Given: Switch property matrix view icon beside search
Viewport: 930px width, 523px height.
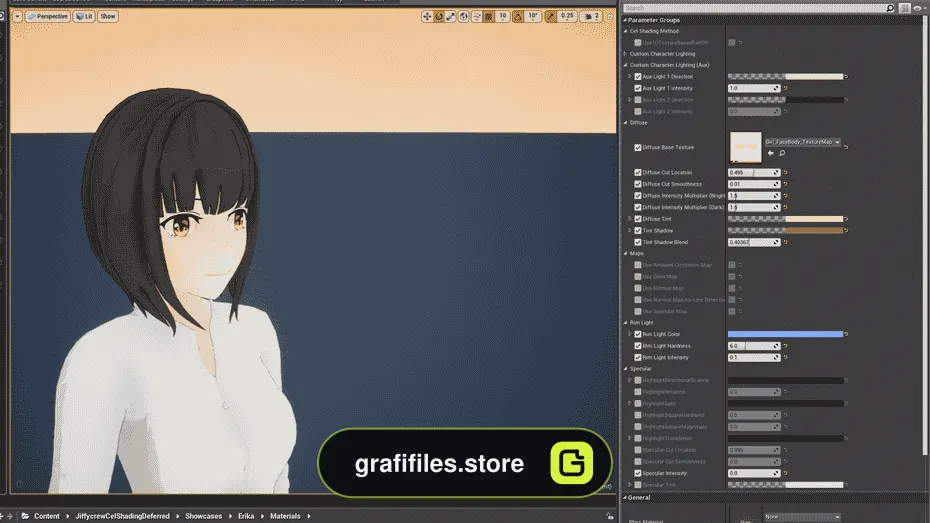Looking at the screenshot, I should (x=904, y=8).
